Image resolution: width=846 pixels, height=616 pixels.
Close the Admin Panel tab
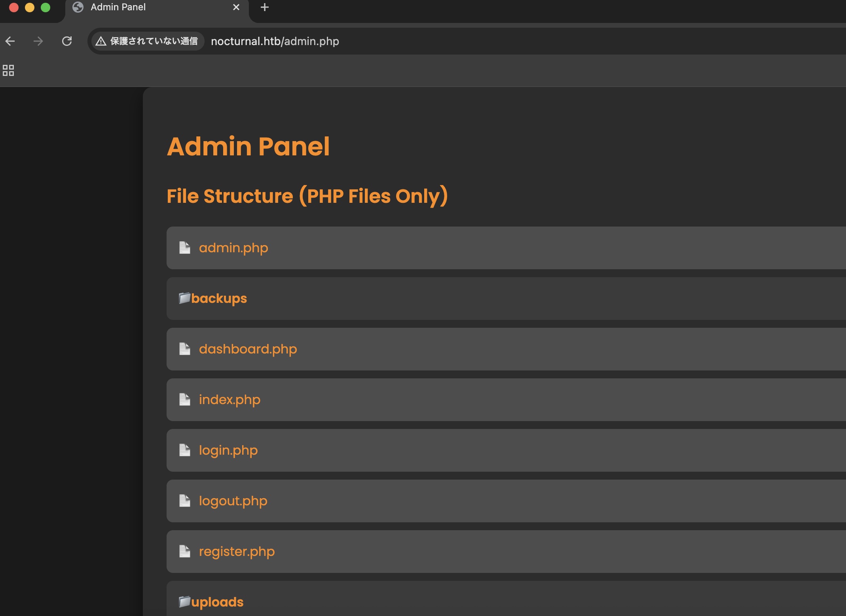[x=236, y=8]
